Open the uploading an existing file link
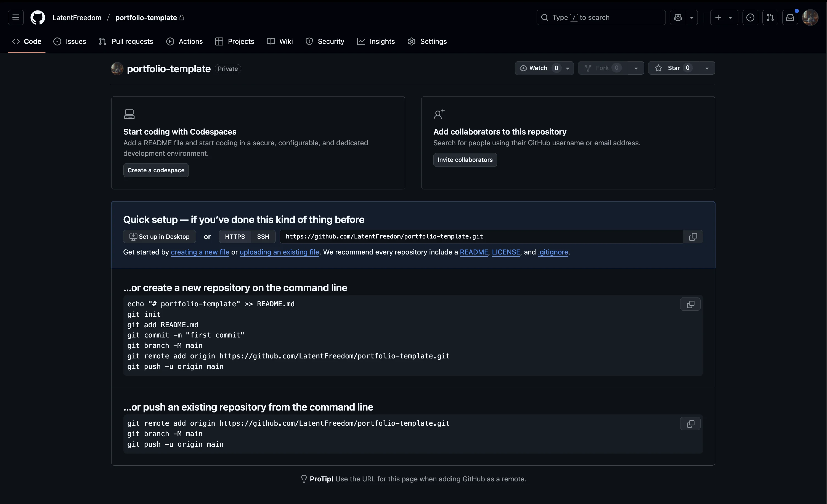This screenshot has height=504, width=827. click(x=279, y=252)
